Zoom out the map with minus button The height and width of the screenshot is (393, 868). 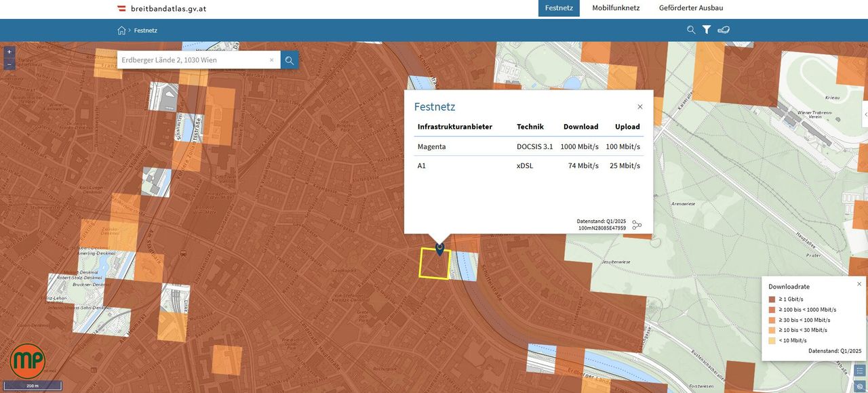(9, 64)
